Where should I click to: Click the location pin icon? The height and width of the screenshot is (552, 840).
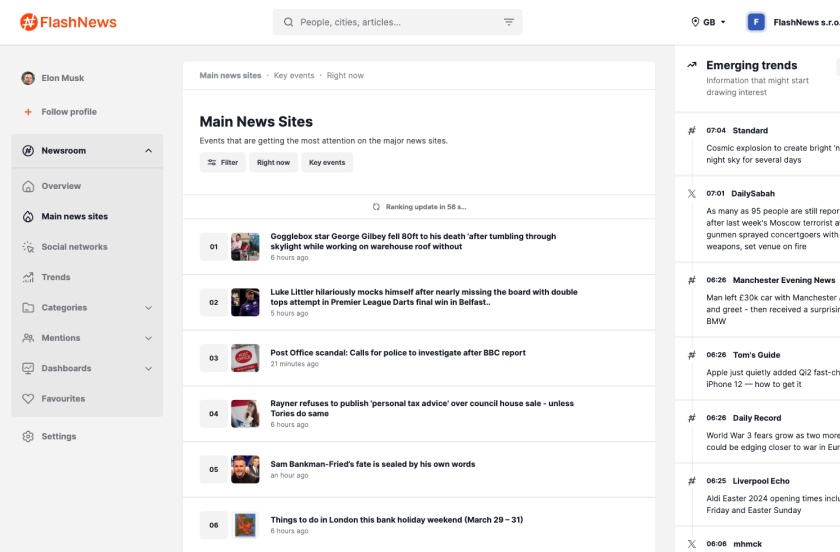pyautogui.click(x=695, y=22)
